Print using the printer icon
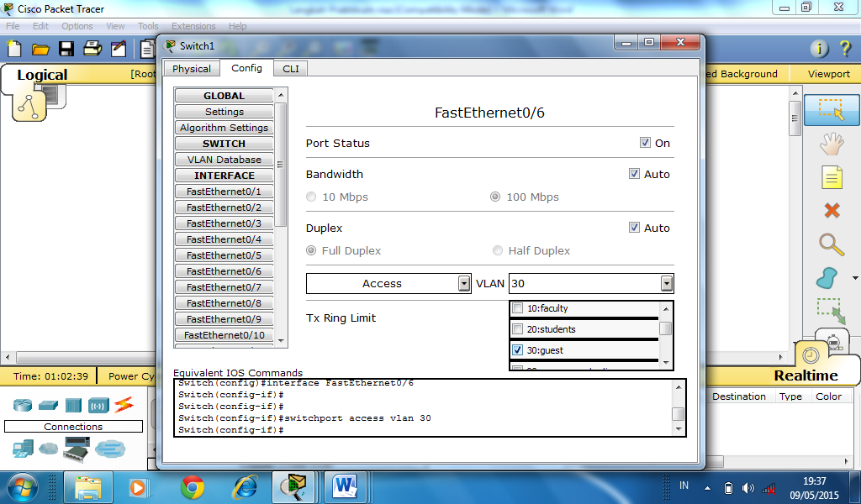 tap(92, 50)
